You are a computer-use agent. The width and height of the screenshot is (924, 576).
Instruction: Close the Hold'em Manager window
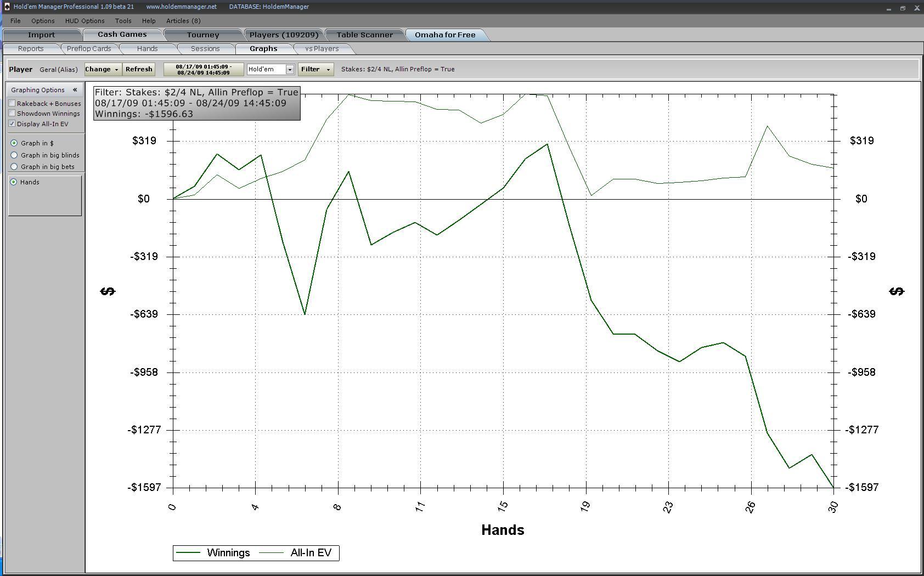917,8
